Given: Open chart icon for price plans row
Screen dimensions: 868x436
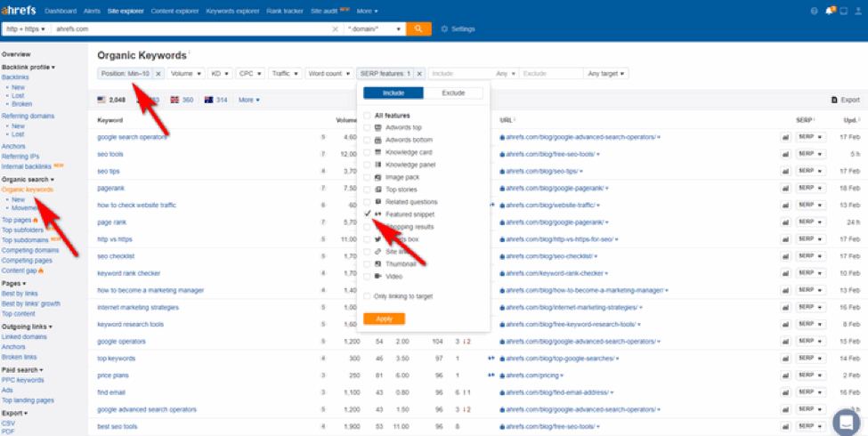Looking at the screenshot, I should point(785,375).
